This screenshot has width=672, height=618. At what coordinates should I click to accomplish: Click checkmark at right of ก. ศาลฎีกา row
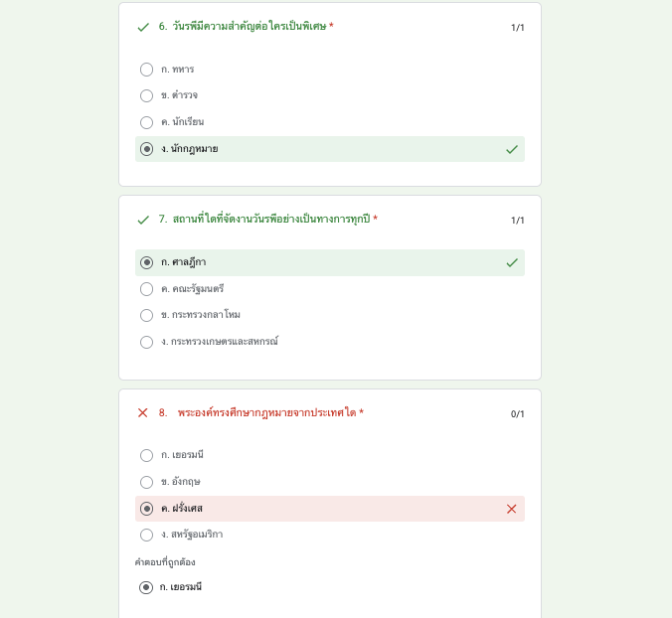point(512,262)
